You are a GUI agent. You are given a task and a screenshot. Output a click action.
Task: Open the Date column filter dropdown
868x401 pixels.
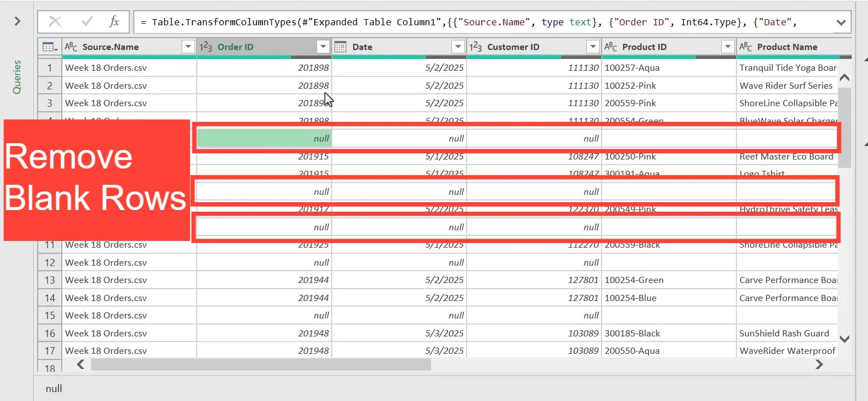click(458, 47)
